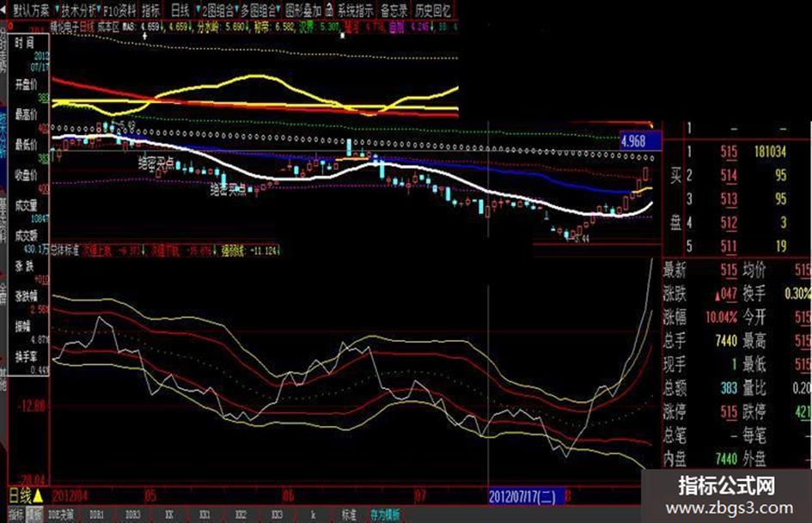Select the k tab at bottom
The image size is (812, 523).
[x=314, y=514]
